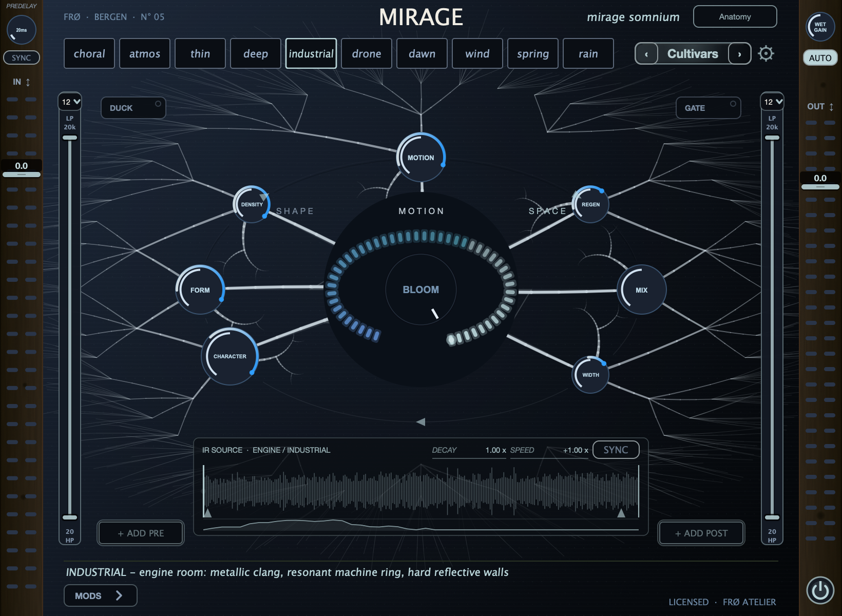Toggle the Duck switch
842x616 pixels.
(133, 108)
